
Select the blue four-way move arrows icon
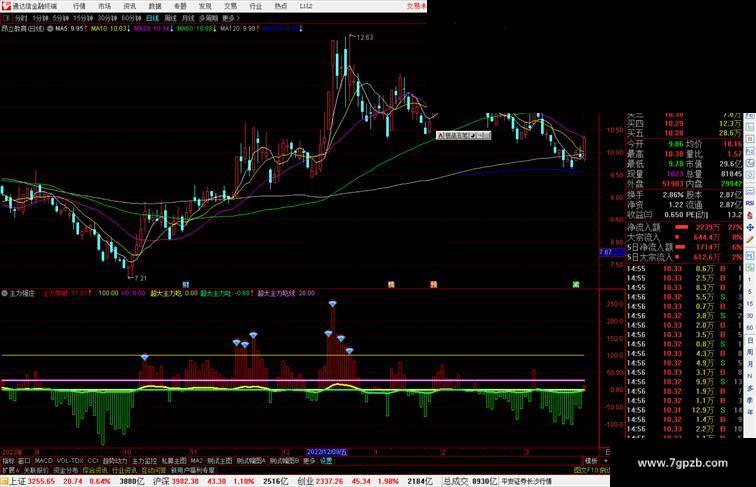pos(750,227)
